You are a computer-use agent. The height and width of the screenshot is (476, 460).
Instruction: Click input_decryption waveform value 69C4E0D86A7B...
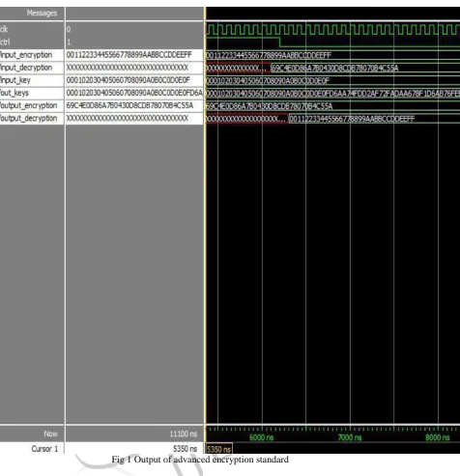pos(334,68)
